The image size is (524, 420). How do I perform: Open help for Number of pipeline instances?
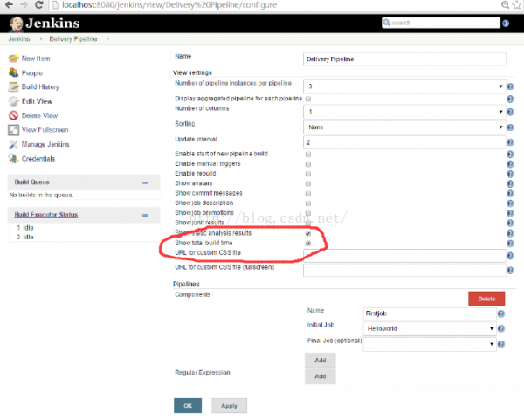[510, 86]
